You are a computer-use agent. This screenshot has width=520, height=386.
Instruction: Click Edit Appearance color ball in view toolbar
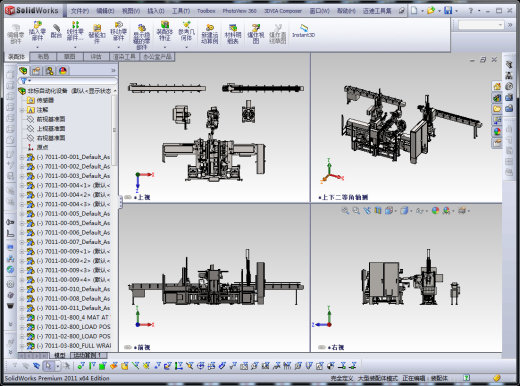pyautogui.click(x=435, y=211)
